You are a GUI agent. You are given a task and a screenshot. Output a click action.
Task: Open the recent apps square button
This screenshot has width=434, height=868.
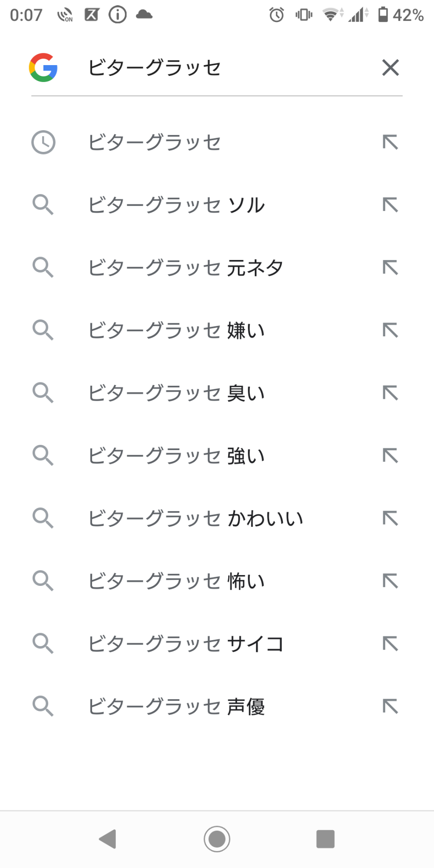pyautogui.click(x=325, y=838)
